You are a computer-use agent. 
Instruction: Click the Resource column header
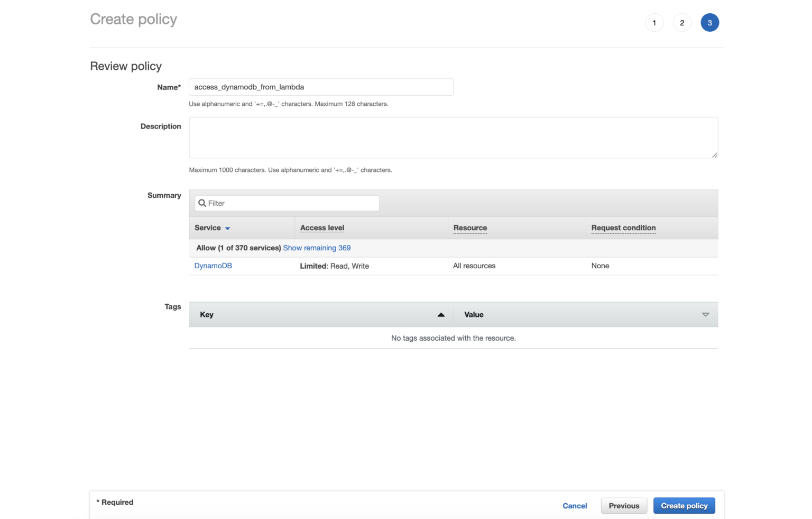click(470, 227)
